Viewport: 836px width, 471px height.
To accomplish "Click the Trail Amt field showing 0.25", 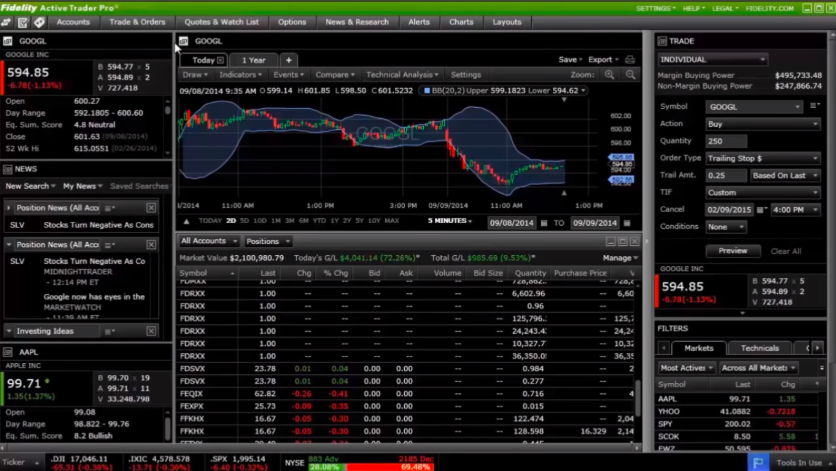I will [726, 175].
